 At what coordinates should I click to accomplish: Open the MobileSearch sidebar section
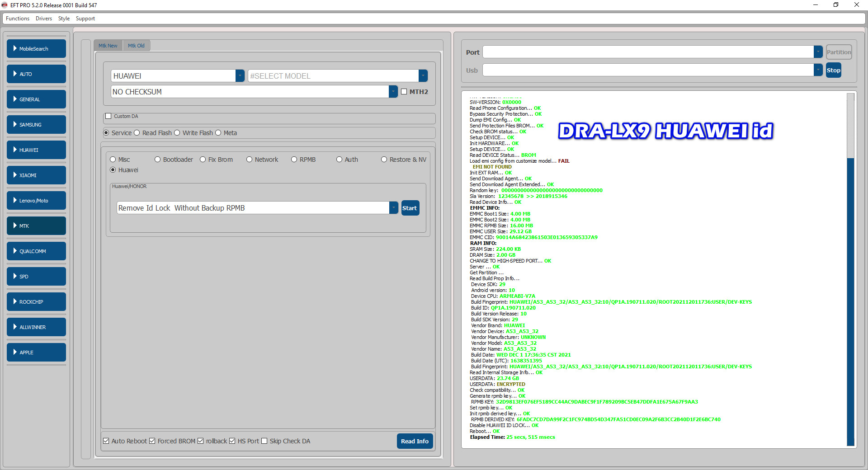(36, 49)
